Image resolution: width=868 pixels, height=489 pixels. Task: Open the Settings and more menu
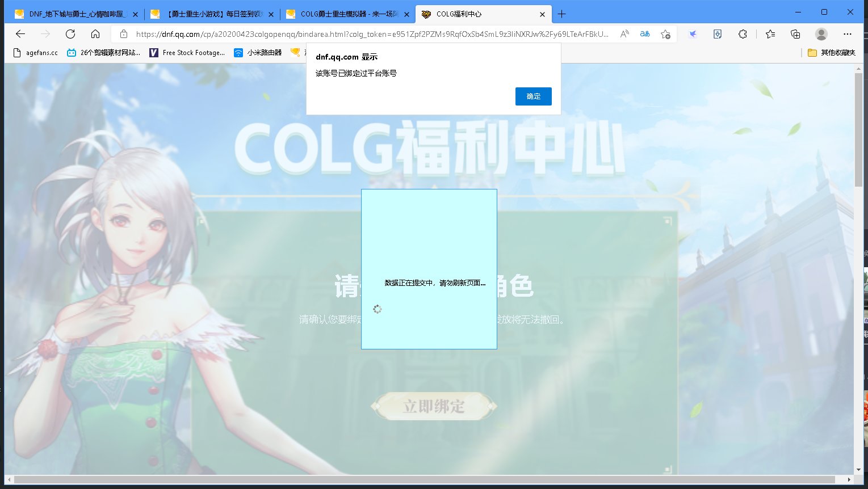[x=848, y=34]
